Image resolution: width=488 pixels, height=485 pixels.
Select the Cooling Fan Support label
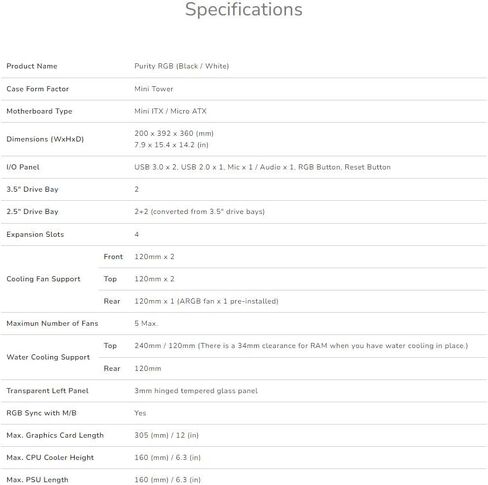(43, 279)
